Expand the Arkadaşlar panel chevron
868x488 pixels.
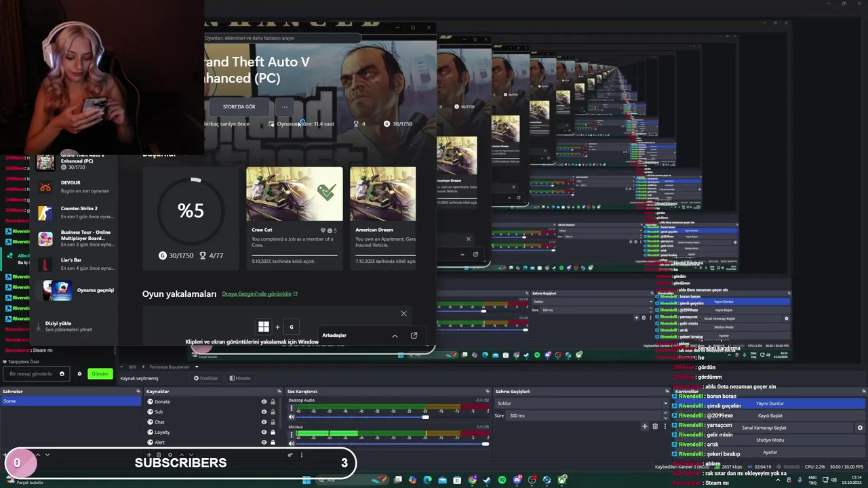coord(395,335)
